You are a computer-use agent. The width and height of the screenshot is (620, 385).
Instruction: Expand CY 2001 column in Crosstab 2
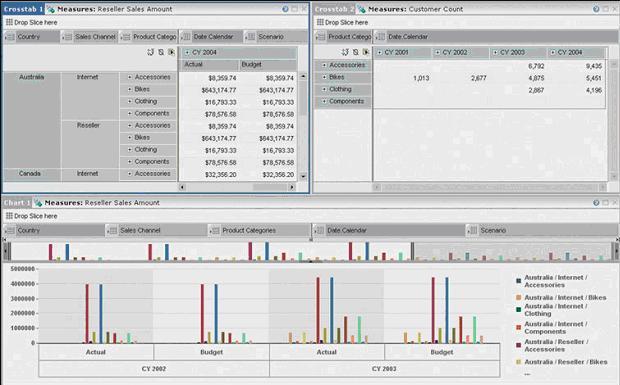[380, 52]
